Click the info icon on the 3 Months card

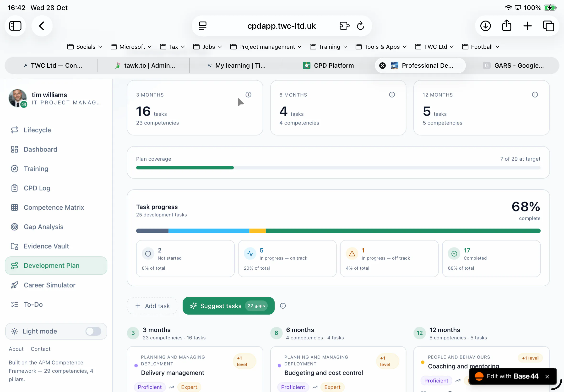[249, 95]
